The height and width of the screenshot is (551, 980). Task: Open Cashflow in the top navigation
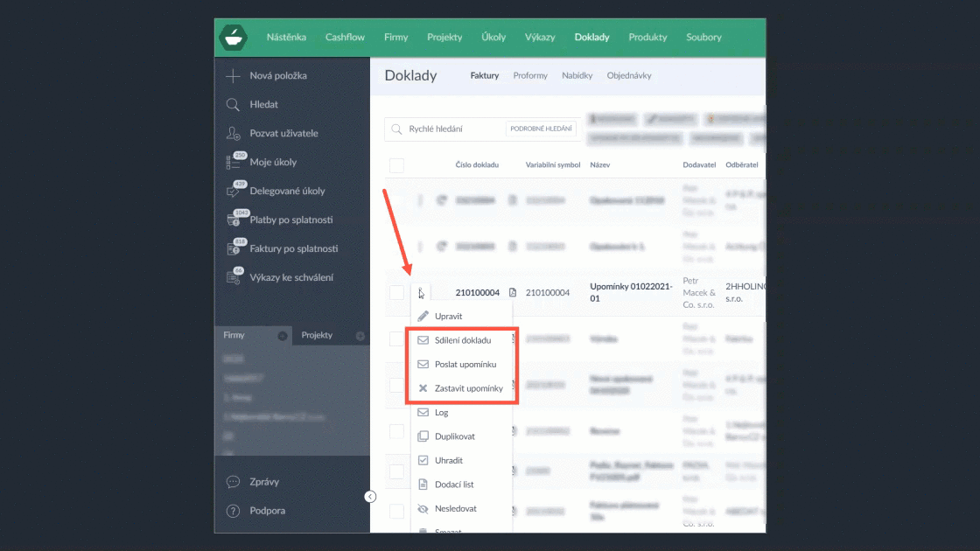pos(345,38)
